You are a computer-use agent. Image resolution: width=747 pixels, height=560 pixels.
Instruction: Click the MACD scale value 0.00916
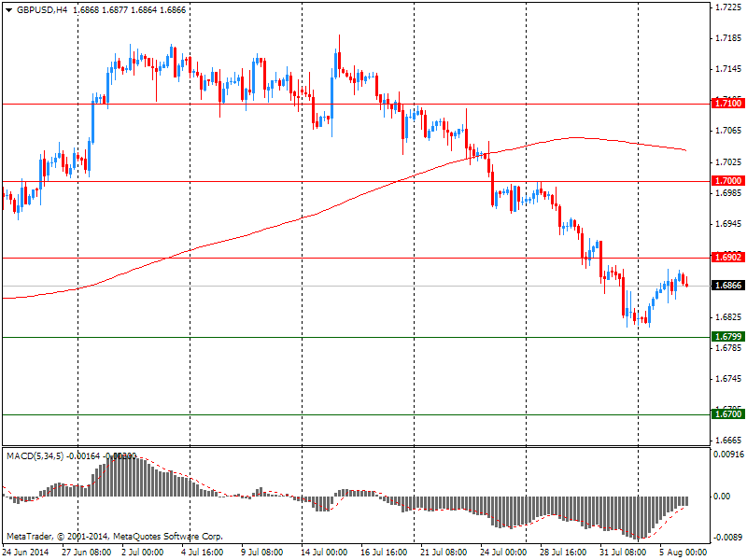[x=728, y=455]
